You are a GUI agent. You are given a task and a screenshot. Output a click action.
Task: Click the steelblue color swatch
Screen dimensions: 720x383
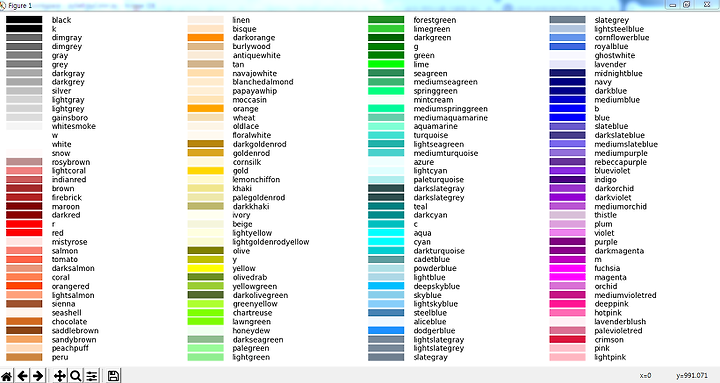(x=386, y=313)
